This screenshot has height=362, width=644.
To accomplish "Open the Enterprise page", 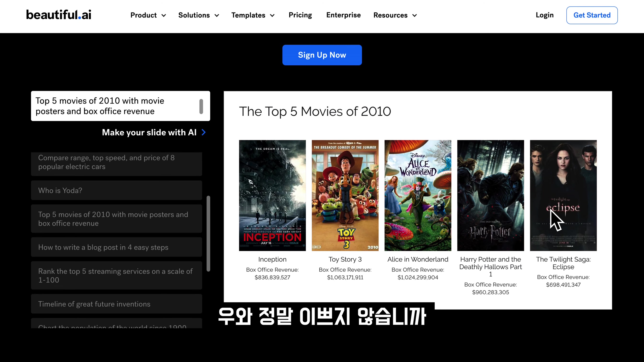I will pyautogui.click(x=343, y=15).
